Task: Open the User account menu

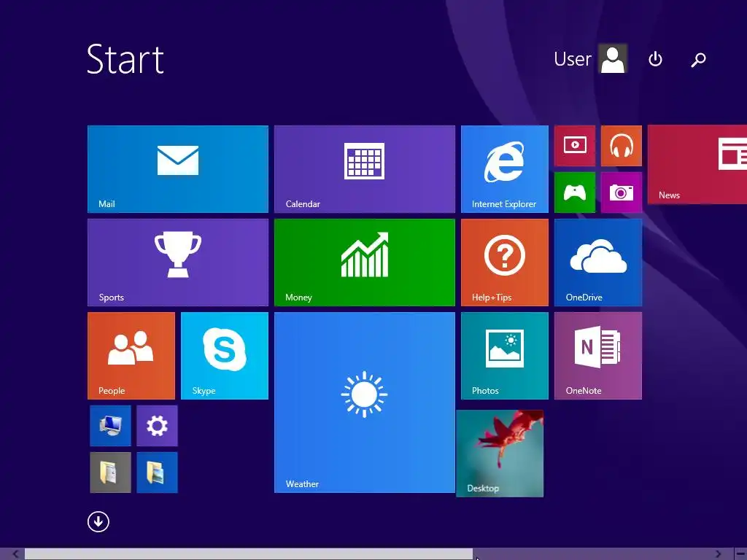Action: (x=590, y=58)
